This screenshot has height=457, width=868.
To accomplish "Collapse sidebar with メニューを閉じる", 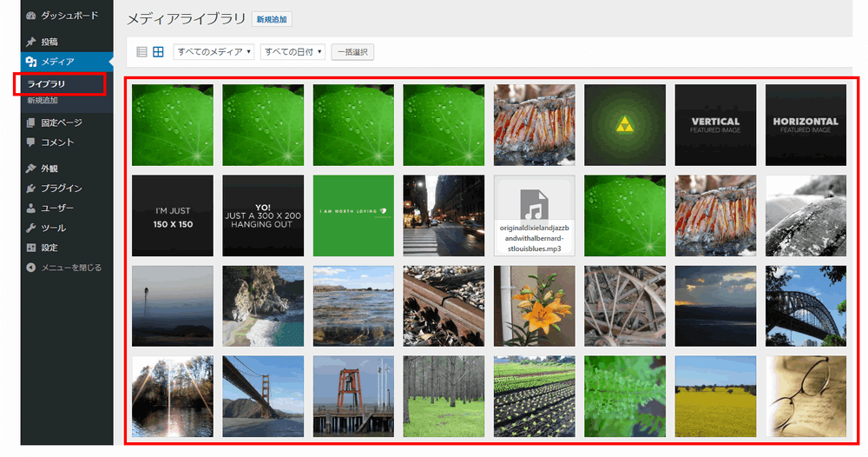I will (x=64, y=268).
